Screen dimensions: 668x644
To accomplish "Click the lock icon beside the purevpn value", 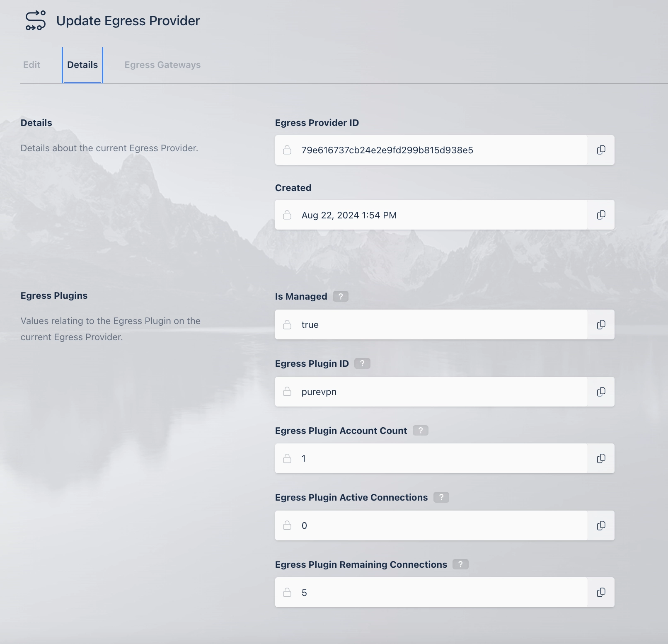I will tap(288, 392).
